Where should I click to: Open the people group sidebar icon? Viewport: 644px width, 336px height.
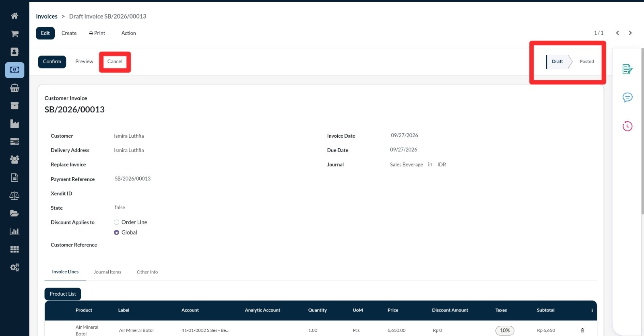coord(14,160)
